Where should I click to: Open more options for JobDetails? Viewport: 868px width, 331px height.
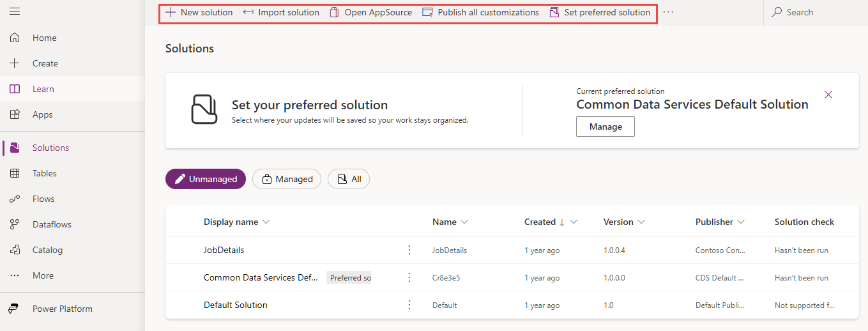(x=409, y=250)
